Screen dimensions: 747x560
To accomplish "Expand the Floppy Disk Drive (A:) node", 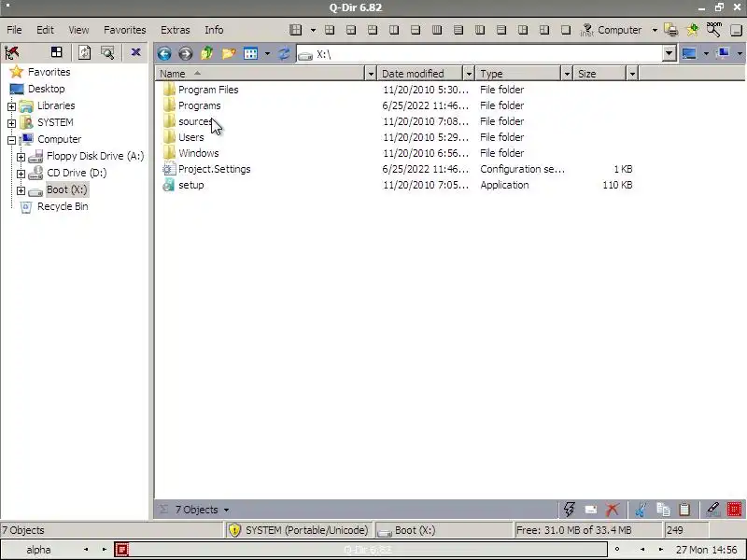I will pyautogui.click(x=21, y=157).
